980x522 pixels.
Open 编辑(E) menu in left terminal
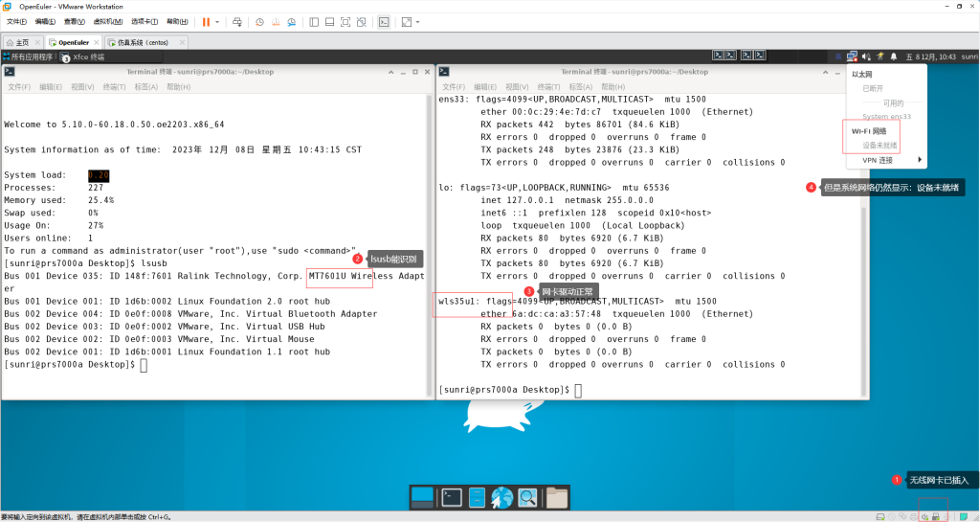coord(49,86)
